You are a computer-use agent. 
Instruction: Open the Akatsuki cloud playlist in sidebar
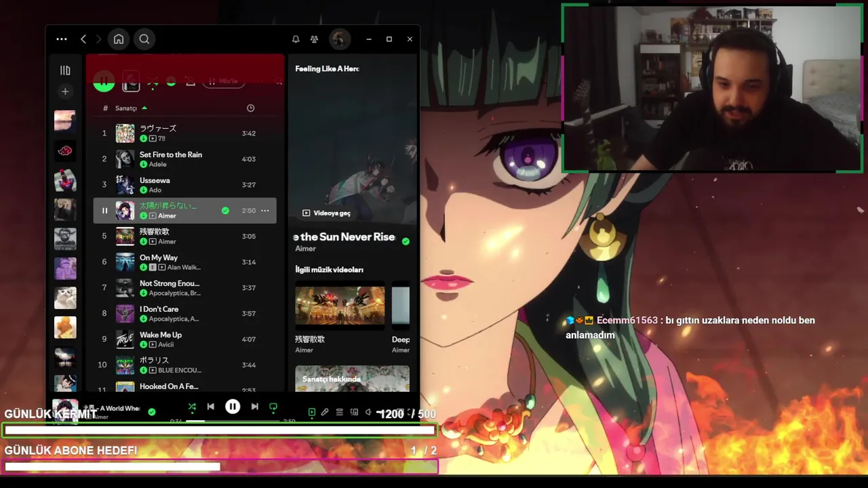pos(65,150)
